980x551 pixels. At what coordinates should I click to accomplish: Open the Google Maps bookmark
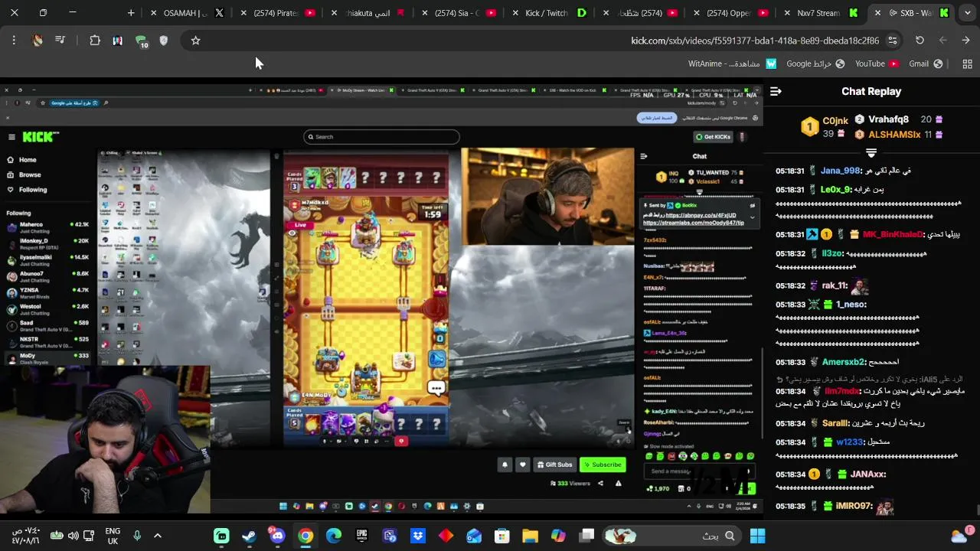815,64
